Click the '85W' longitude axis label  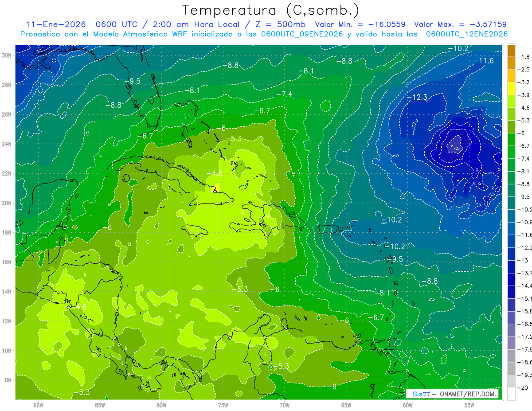(100, 405)
